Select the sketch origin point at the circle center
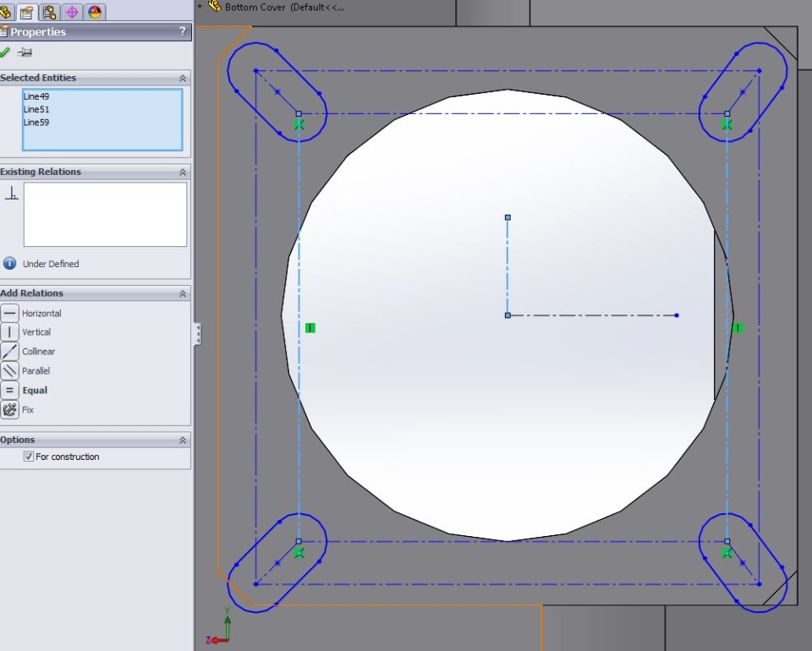The height and width of the screenshot is (651, 812). click(x=507, y=315)
